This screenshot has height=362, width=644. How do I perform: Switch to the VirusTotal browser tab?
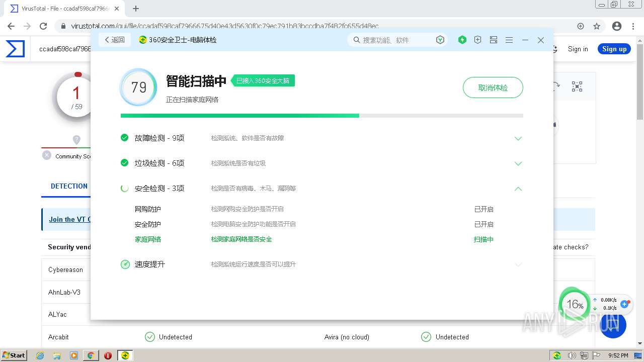point(65,9)
